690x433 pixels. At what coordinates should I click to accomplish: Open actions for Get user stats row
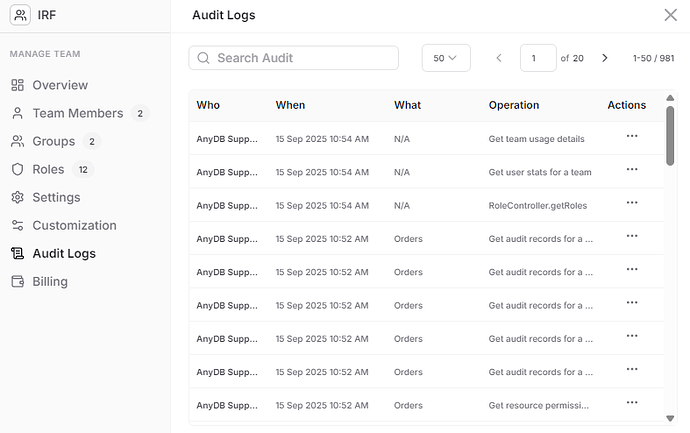coord(632,169)
